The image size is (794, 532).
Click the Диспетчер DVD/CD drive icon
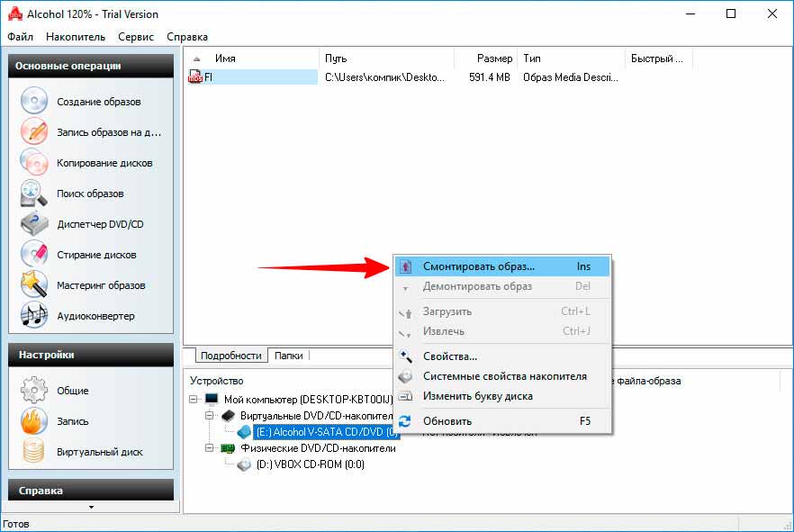(34, 224)
